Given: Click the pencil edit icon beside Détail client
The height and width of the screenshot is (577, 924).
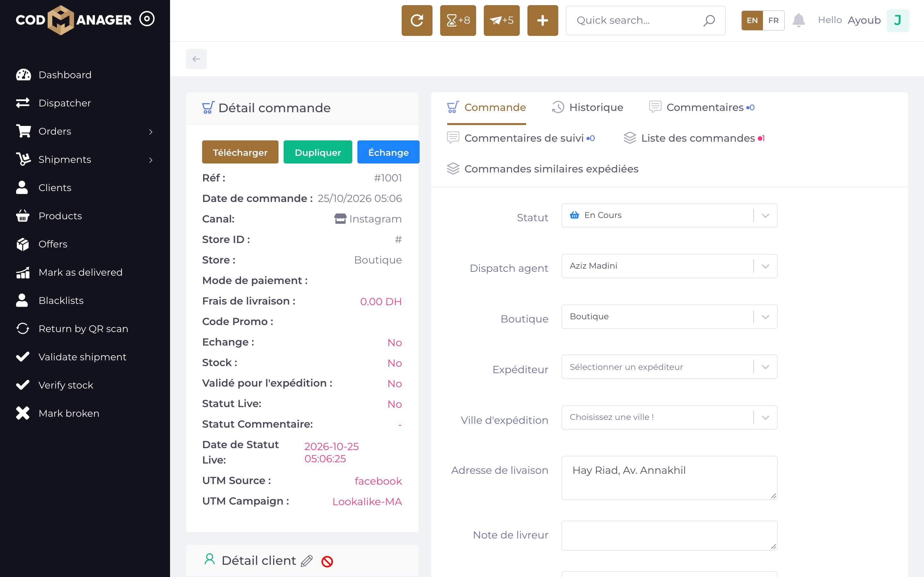Looking at the screenshot, I should [307, 561].
